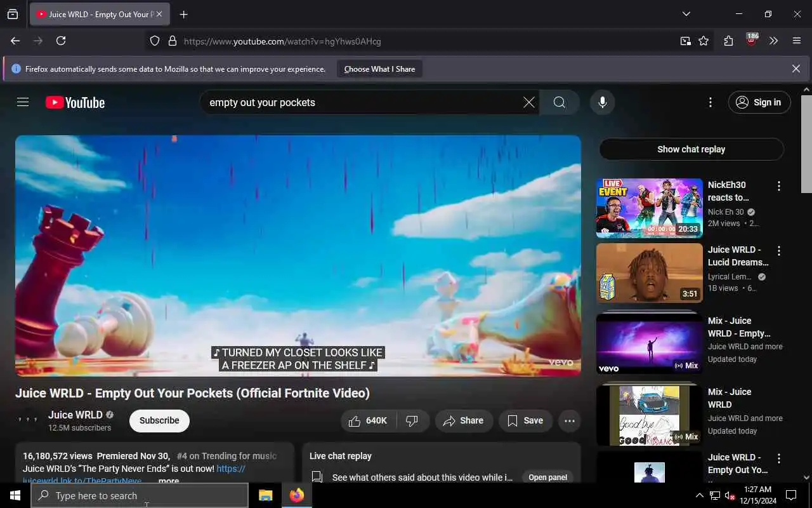
Task: Open Firefox View icon at tab bar
Action: 13,14
